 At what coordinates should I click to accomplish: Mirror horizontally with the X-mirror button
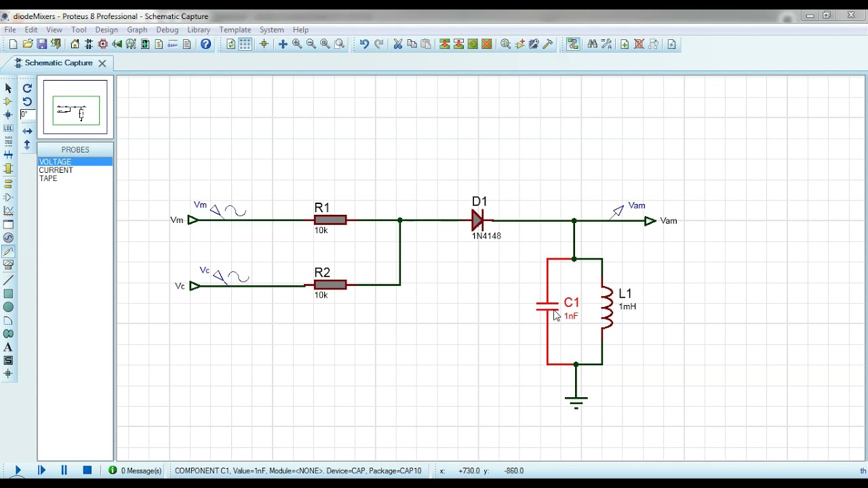point(27,131)
